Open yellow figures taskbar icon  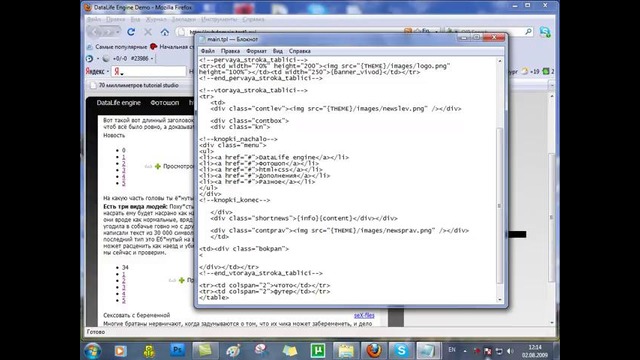tap(149, 351)
